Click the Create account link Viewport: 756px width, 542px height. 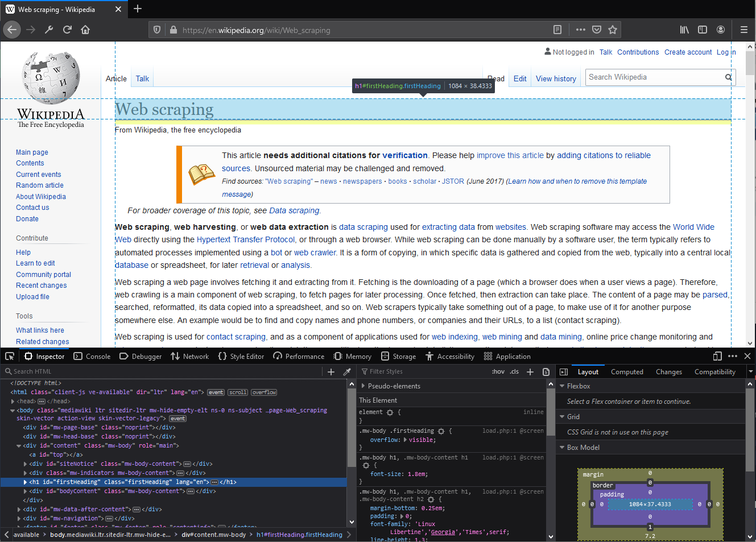[x=688, y=52]
